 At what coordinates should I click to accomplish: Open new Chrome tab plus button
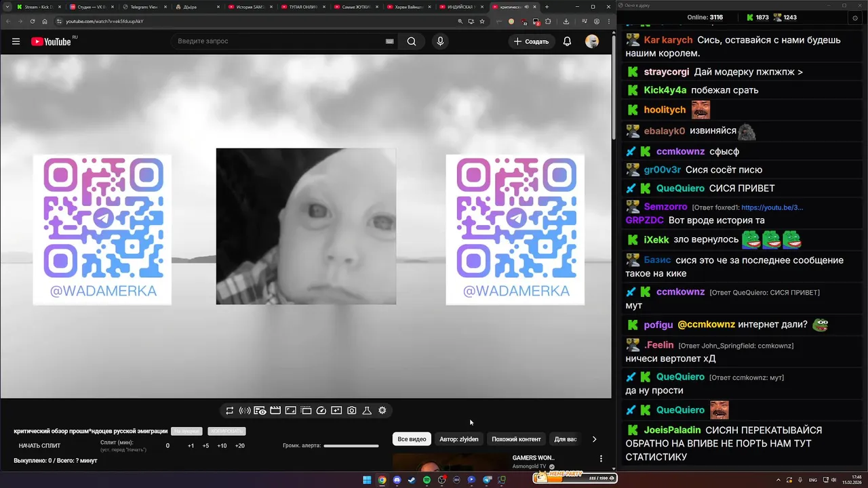547,7
